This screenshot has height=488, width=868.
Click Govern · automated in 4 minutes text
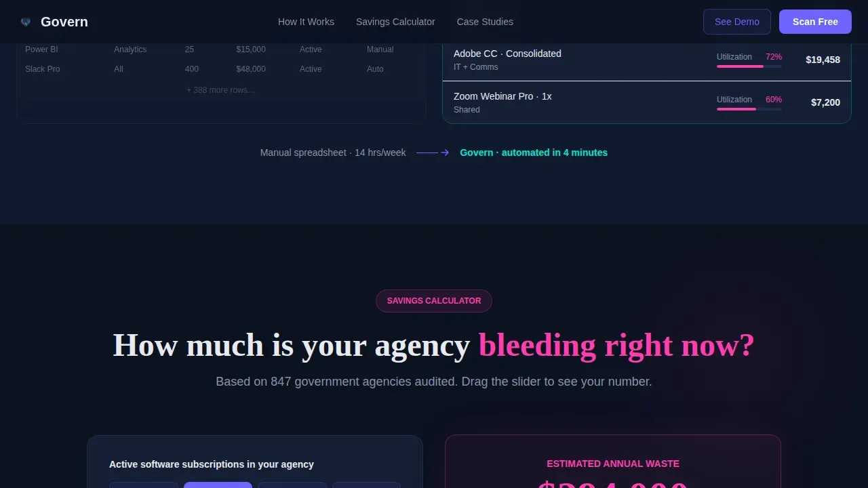click(x=534, y=152)
